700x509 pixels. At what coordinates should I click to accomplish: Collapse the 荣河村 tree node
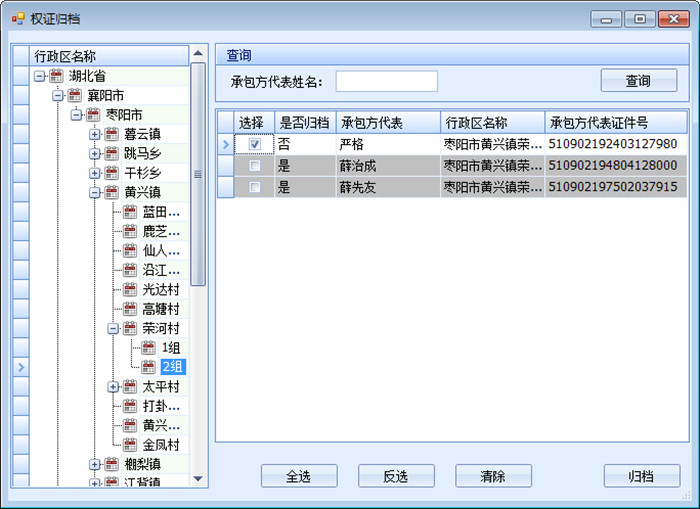click(x=113, y=329)
